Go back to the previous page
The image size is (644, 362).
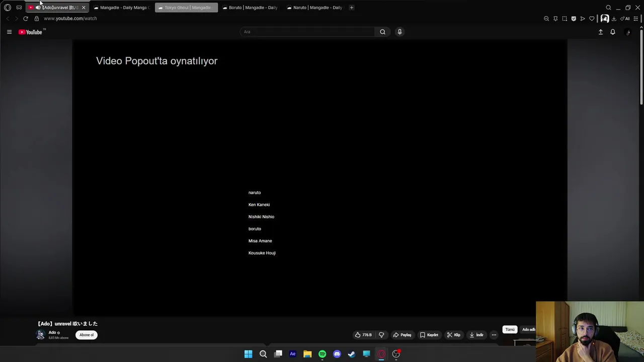8,19
